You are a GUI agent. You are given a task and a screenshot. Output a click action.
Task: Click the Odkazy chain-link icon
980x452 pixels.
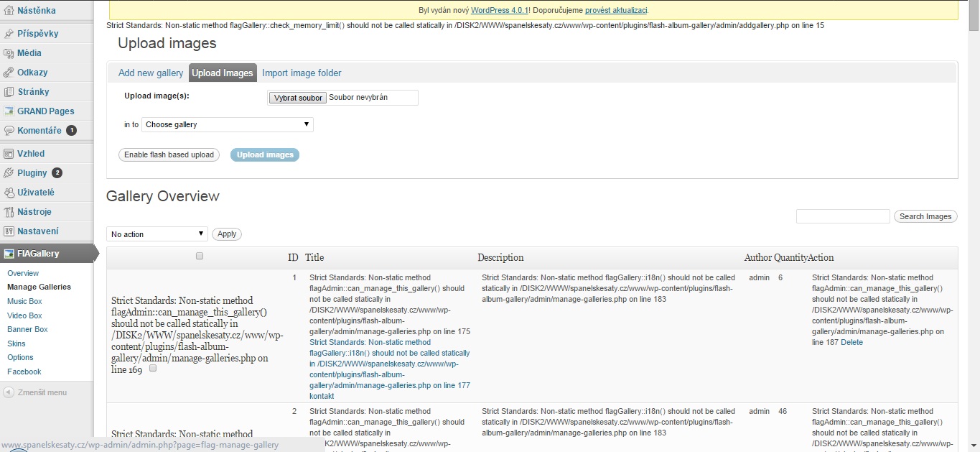point(9,73)
